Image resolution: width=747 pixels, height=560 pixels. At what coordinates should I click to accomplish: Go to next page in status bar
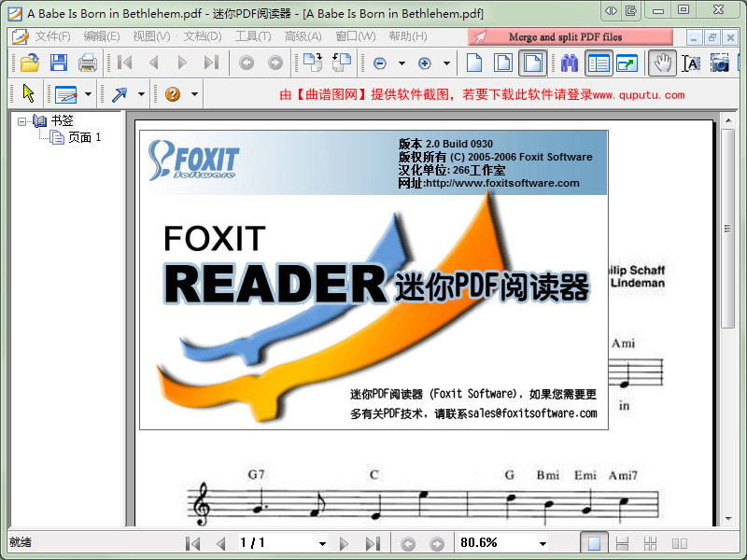(344, 543)
